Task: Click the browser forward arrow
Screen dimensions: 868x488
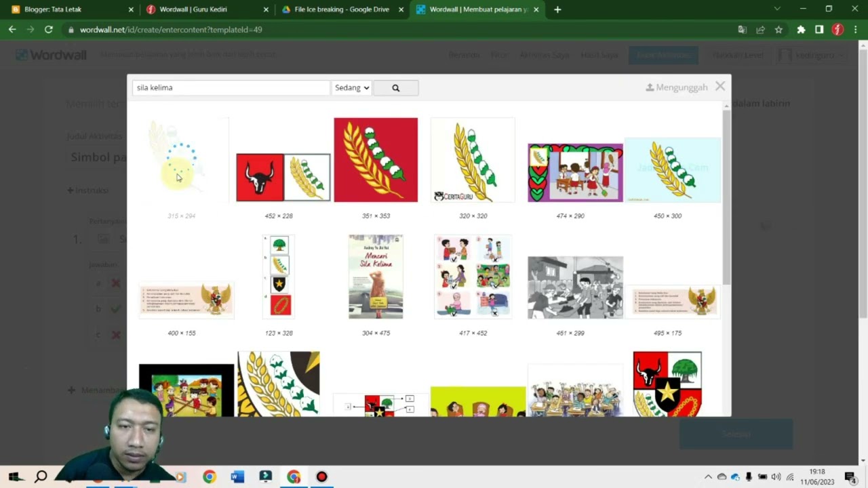Action: click(31, 30)
